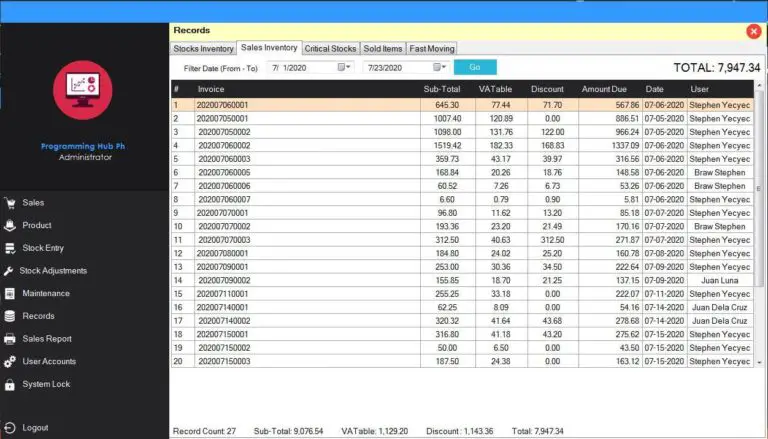Click the User Accounts gears icon
The image size is (768, 439).
(10, 362)
